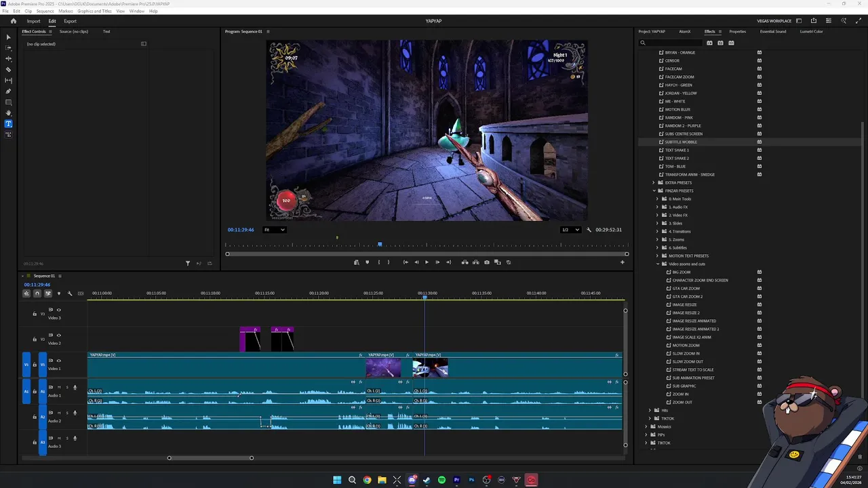Select the Razor tool
868x488 pixels.
8,69
